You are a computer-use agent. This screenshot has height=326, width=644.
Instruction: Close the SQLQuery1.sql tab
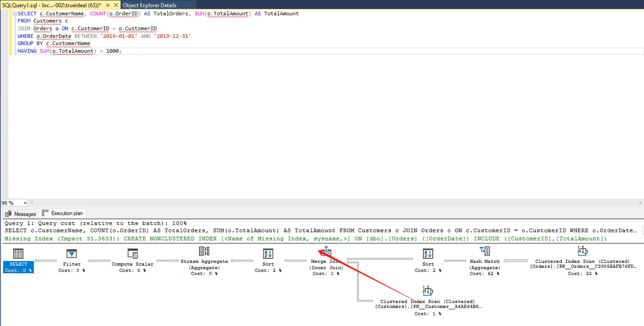pyautogui.click(x=116, y=5)
